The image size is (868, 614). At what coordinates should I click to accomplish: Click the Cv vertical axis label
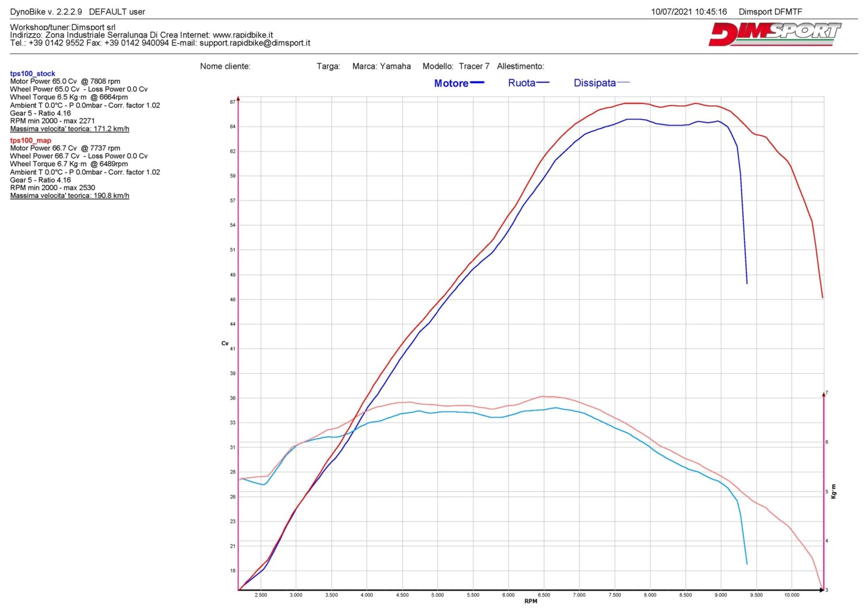click(225, 343)
